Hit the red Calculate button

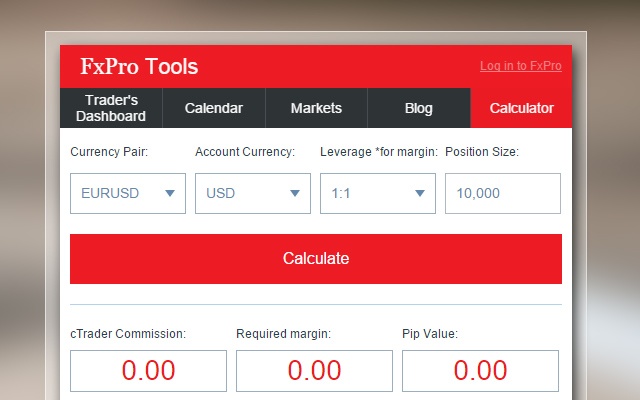pos(316,259)
